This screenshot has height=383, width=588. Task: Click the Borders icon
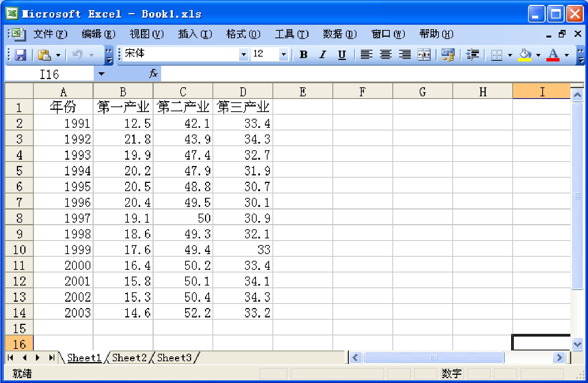[x=497, y=55]
